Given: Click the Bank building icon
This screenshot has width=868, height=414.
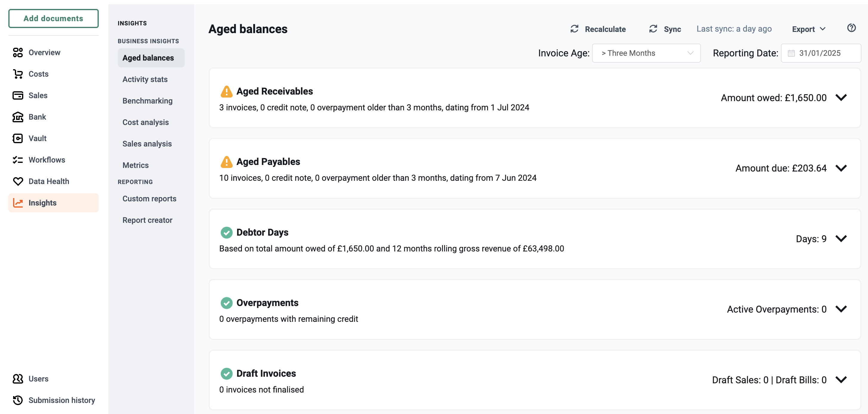Looking at the screenshot, I should (x=18, y=117).
